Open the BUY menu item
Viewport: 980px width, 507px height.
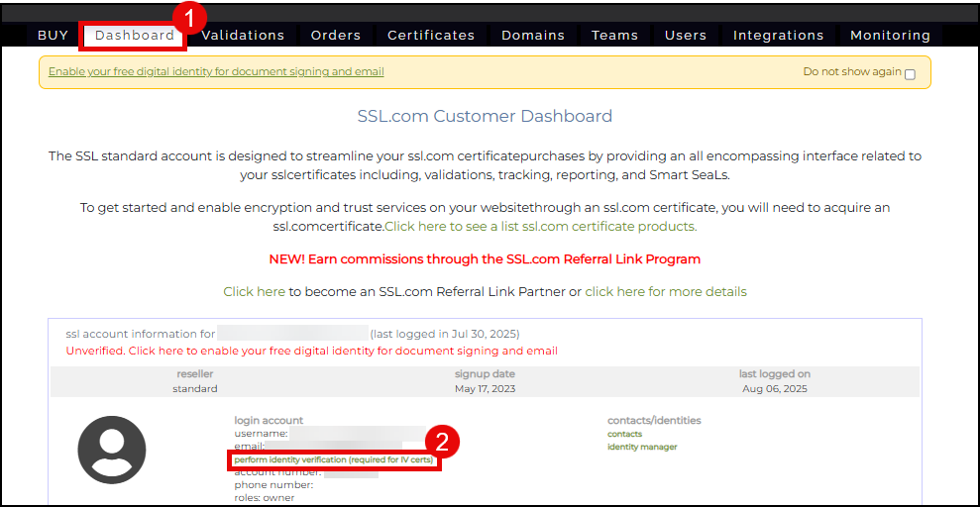coord(53,36)
